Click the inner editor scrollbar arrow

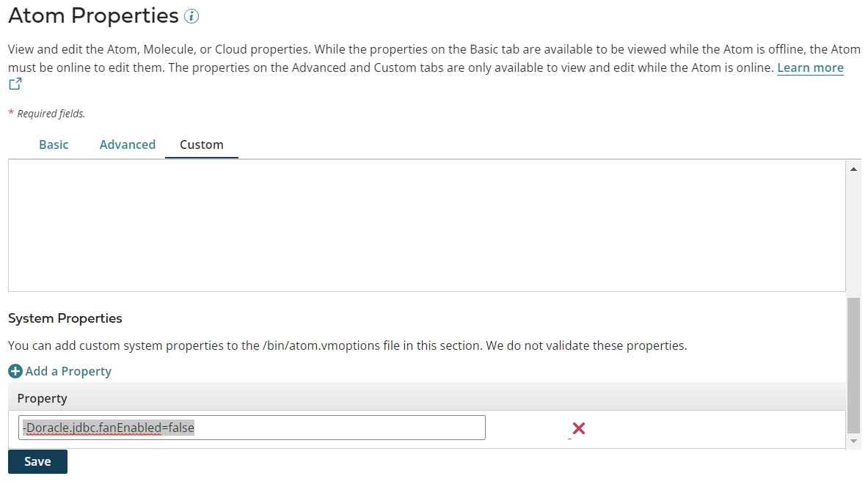(x=854, y=168)
